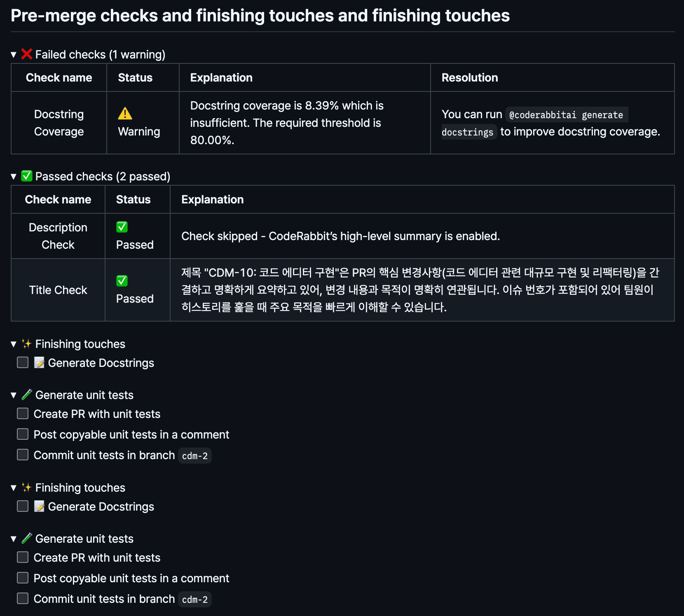Image resolution: width=684 pixels, height=616 pixels.
Task: Click the memo icon next to Generate Docstrings
Action: 39,363
